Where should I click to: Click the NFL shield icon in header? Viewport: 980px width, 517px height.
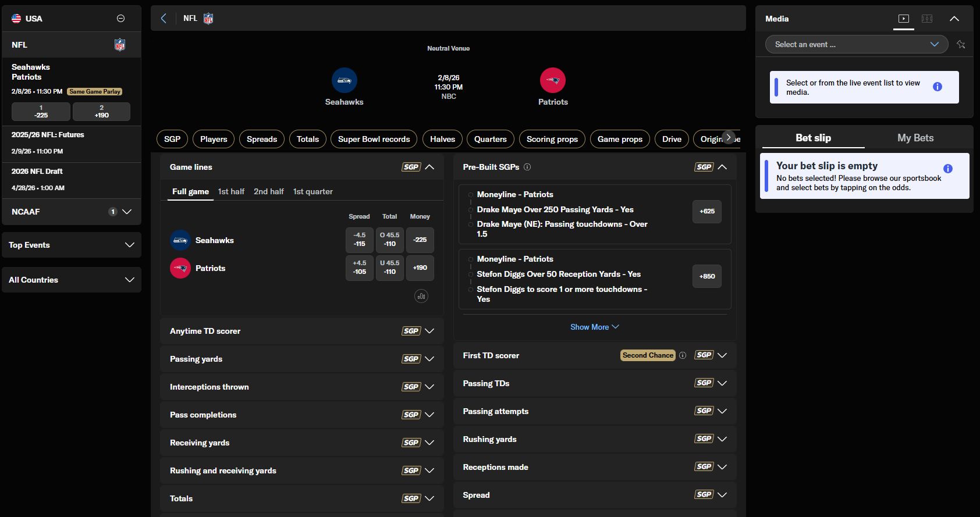(208, 19)
